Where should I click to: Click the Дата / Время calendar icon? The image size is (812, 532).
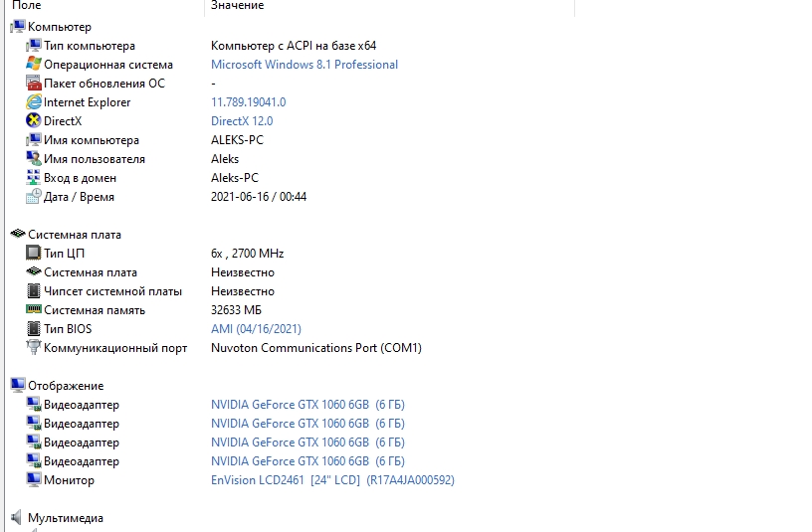click(35, 197)
